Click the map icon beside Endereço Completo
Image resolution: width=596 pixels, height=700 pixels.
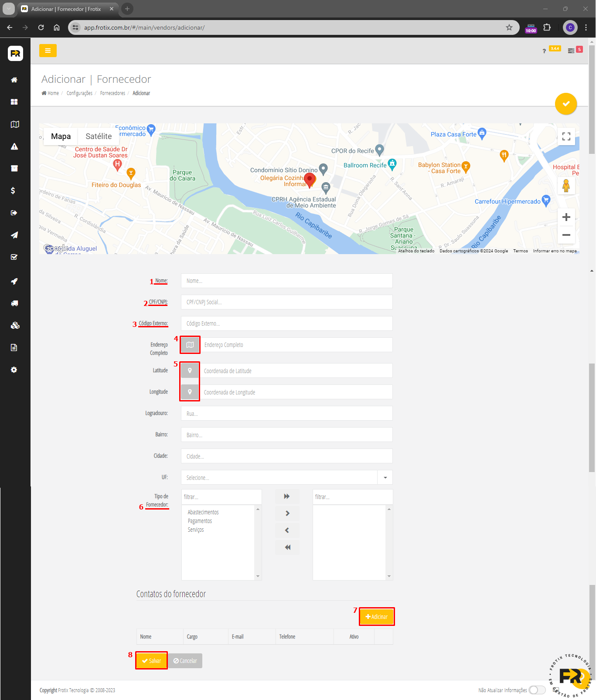190,345
